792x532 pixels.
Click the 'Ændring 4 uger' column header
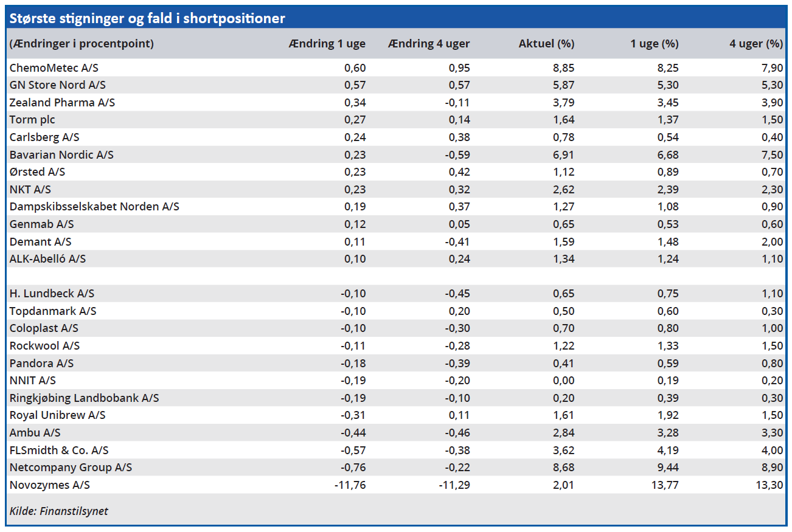(x=428, y=44)
